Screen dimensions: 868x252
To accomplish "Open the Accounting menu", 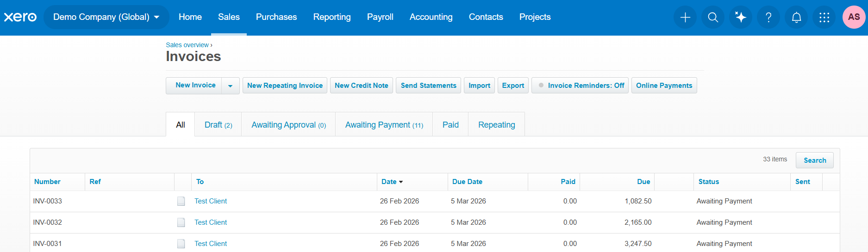I will pyautogui.click(x=431, y=17).
